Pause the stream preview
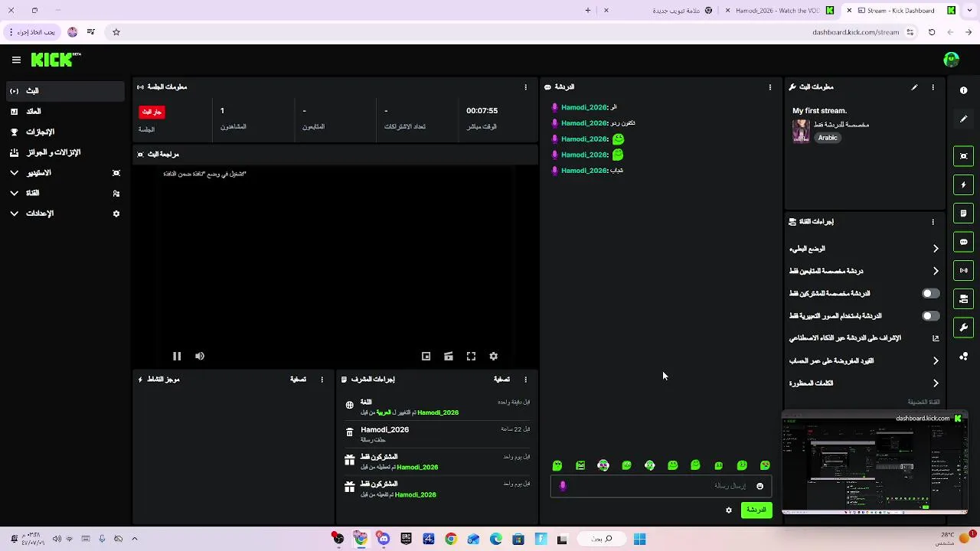This screenshot has width=980, height=551. tap(177, 356)
